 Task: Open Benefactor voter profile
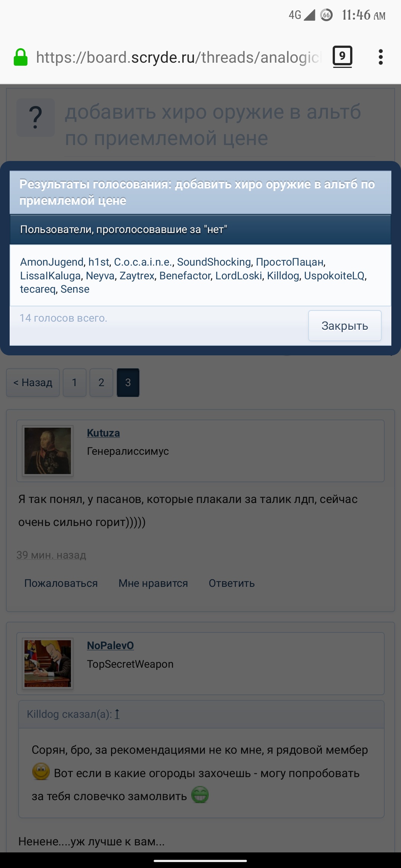point(185,276)
